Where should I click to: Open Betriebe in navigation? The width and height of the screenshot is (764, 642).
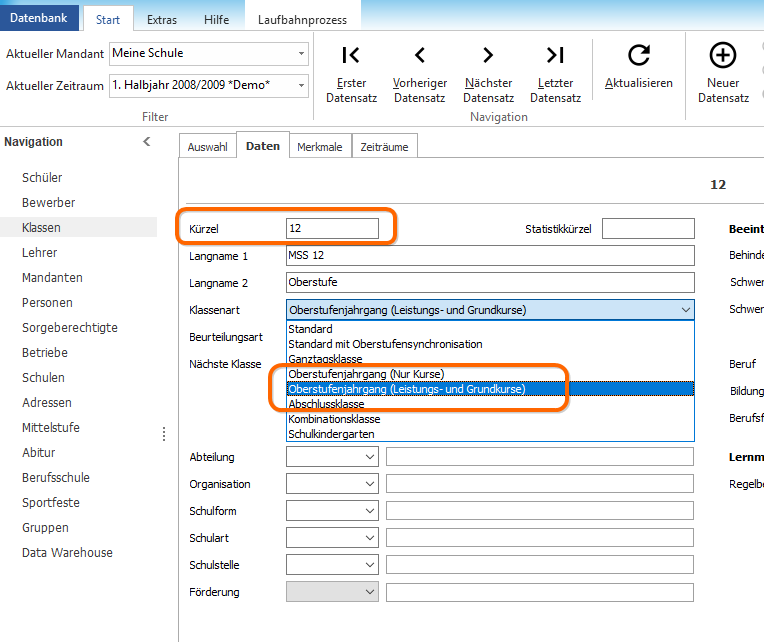point(45,352)
